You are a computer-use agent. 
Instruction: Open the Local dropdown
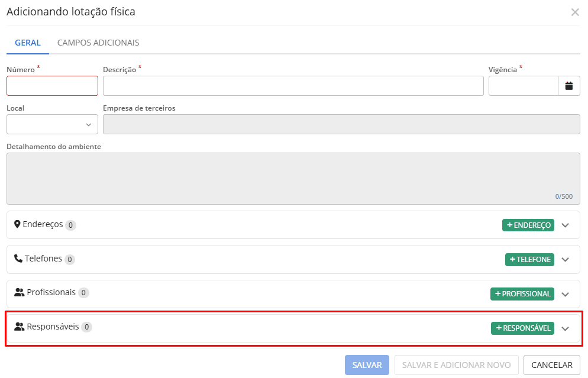(52, 124)
